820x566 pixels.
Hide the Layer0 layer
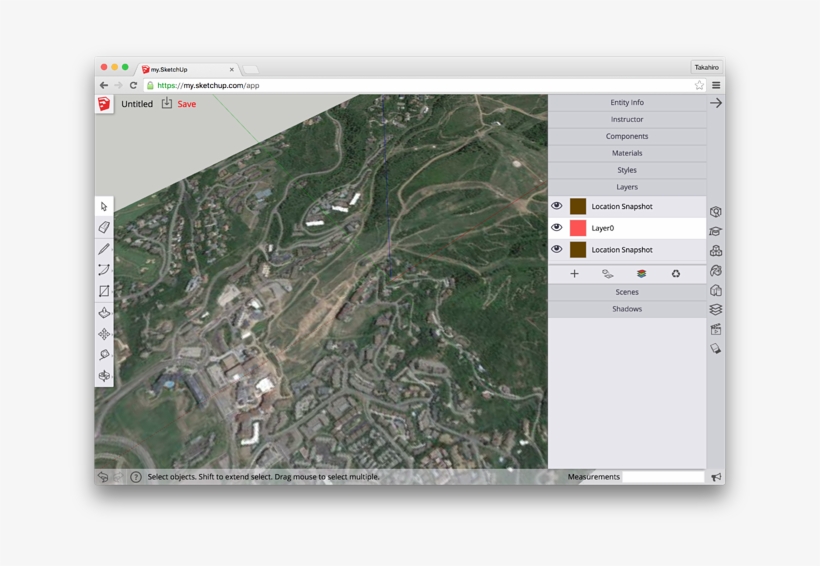pyautogui.click(x=556, y=228)
